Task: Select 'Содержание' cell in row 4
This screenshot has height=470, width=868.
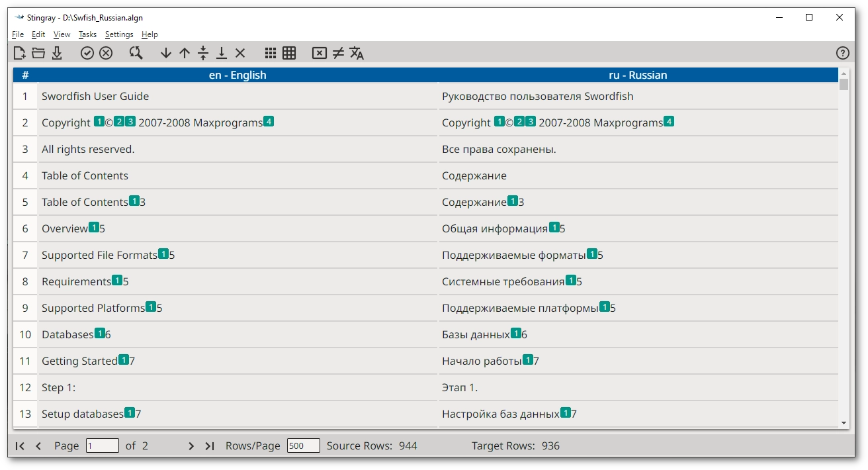Action: click(x=638, y=175)
